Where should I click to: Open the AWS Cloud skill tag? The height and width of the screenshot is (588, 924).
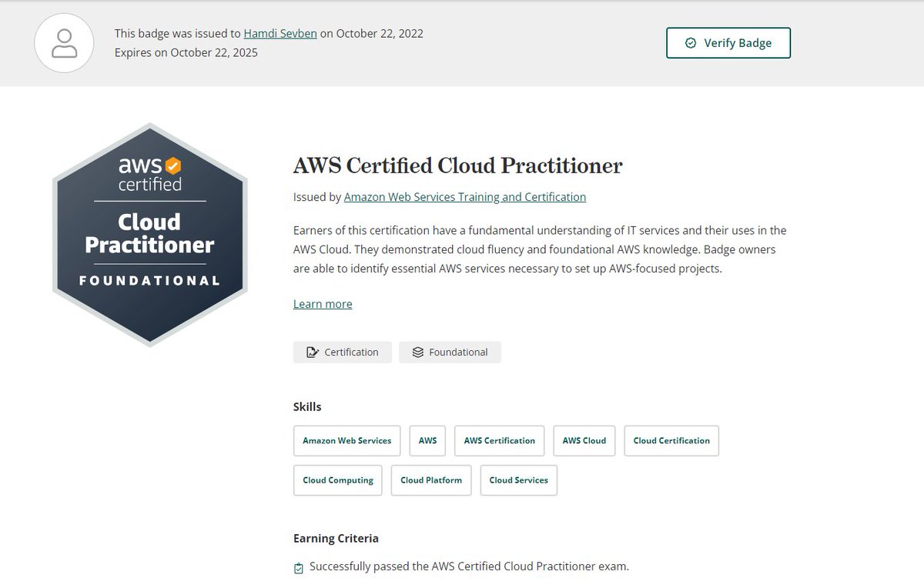(x=584, y=441)
